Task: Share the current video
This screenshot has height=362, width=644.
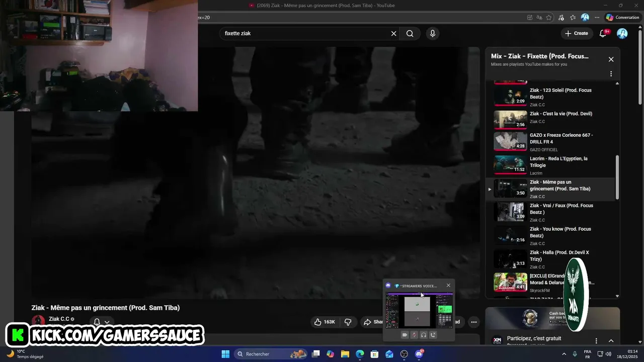Action: [x=373, y=322]
